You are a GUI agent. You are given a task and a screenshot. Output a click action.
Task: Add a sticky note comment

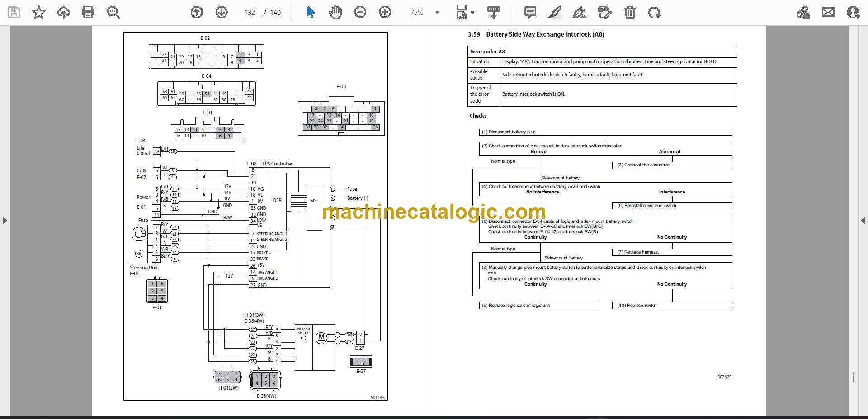(530, 12)
